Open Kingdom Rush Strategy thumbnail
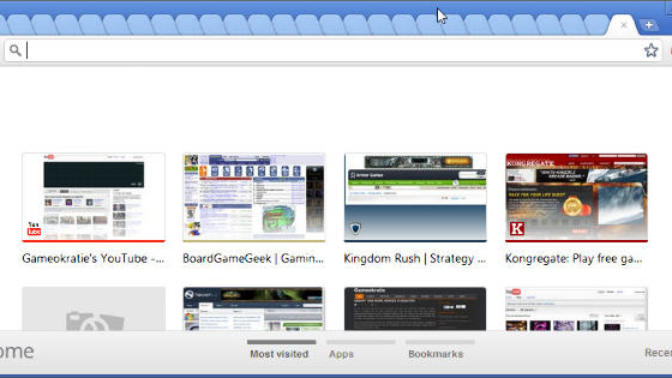The width and height of the screenshot is (672, 378). (415, 198)
